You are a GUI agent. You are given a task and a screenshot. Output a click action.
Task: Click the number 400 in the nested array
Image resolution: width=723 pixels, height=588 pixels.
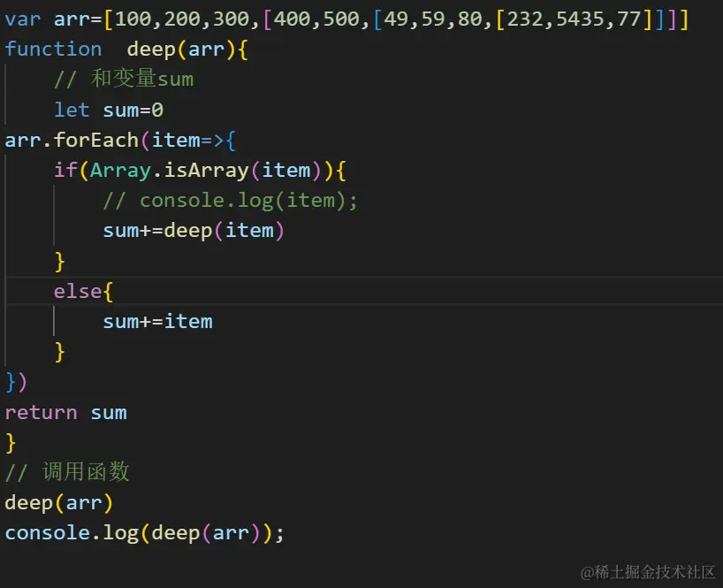[x=292, y=19]
